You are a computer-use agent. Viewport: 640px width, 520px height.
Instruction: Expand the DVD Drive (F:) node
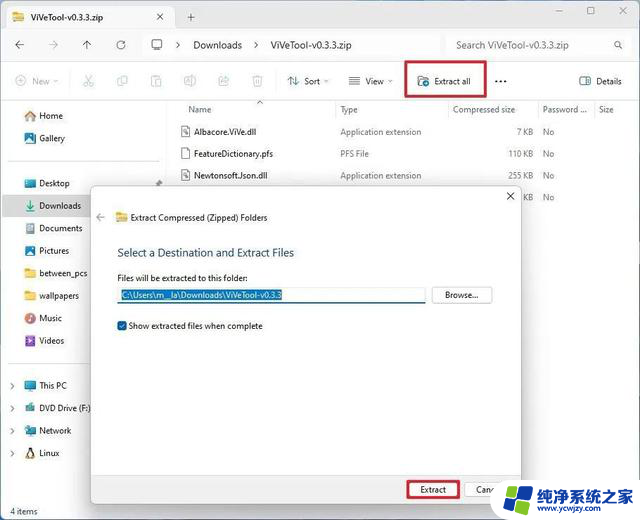point(12,408)
